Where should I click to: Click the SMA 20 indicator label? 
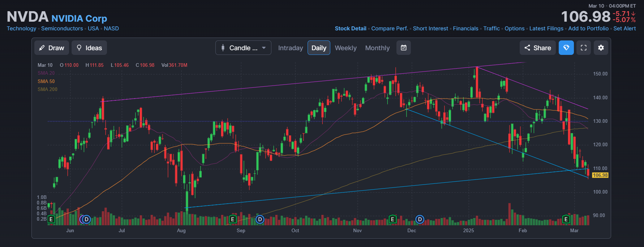click(x=46, y=73)
